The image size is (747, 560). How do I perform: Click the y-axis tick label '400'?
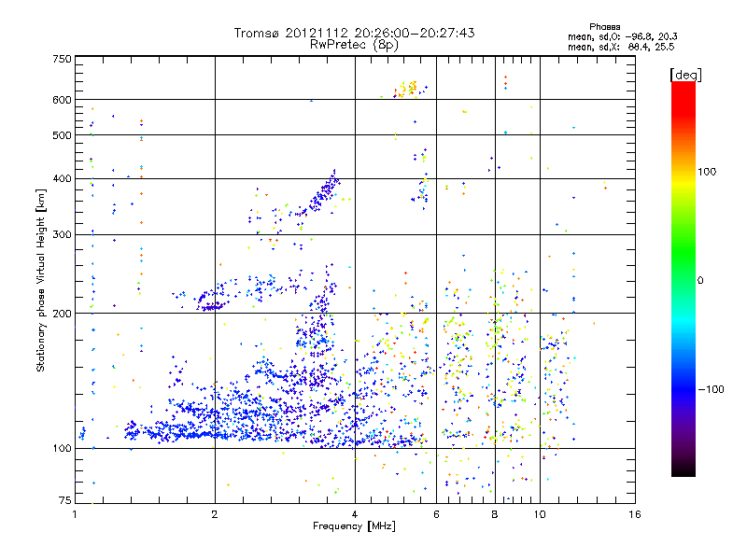[62, 178]
